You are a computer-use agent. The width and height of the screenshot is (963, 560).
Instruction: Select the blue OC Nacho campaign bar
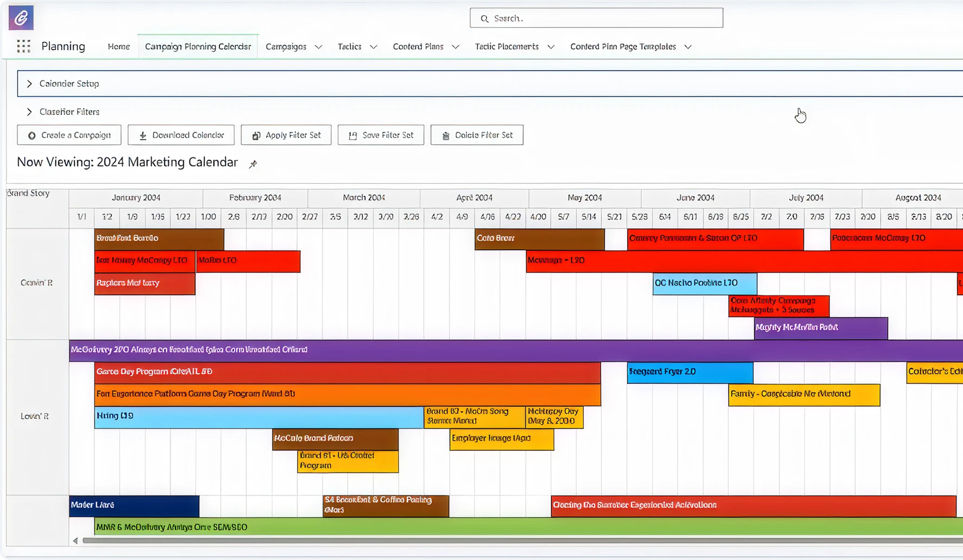705,283
